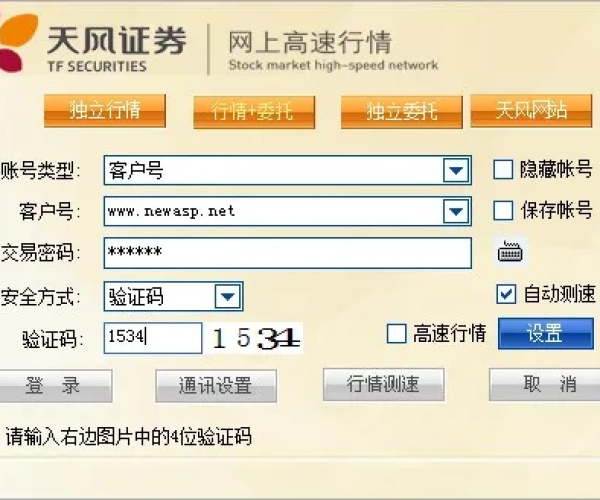The image size is (600, 500).
Task: Click the 网上高速行情 heading text
Action: click(310, 42)
